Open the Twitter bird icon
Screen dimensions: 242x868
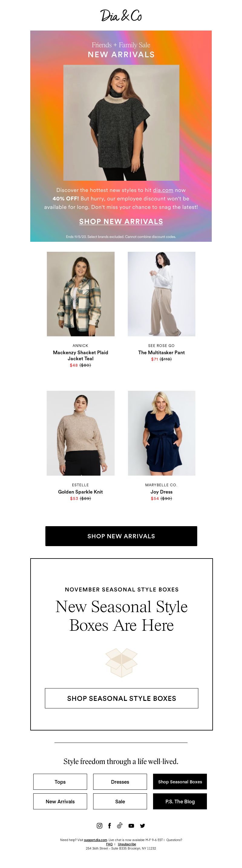click(x=142, y=826)
